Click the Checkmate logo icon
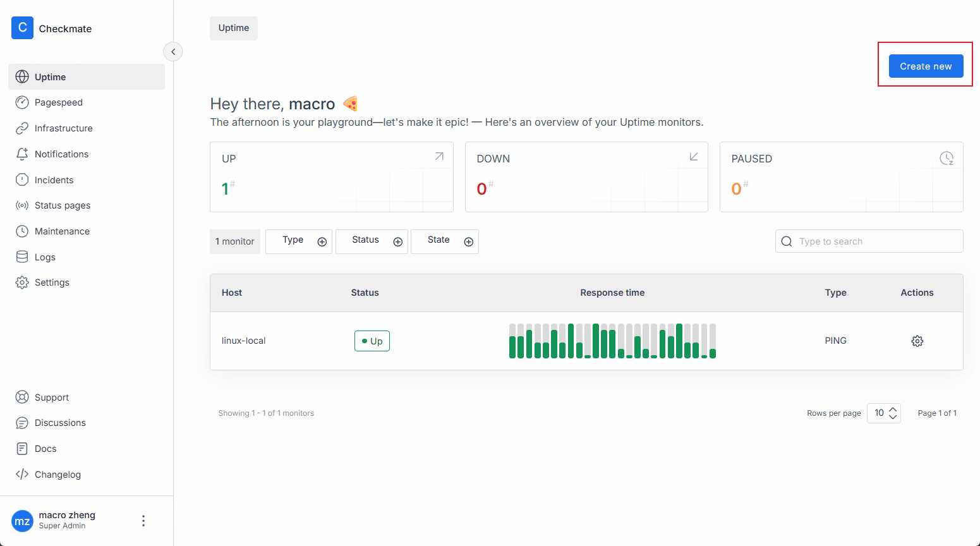Viewport: 980px width, 546px height. tap(22, 28)
